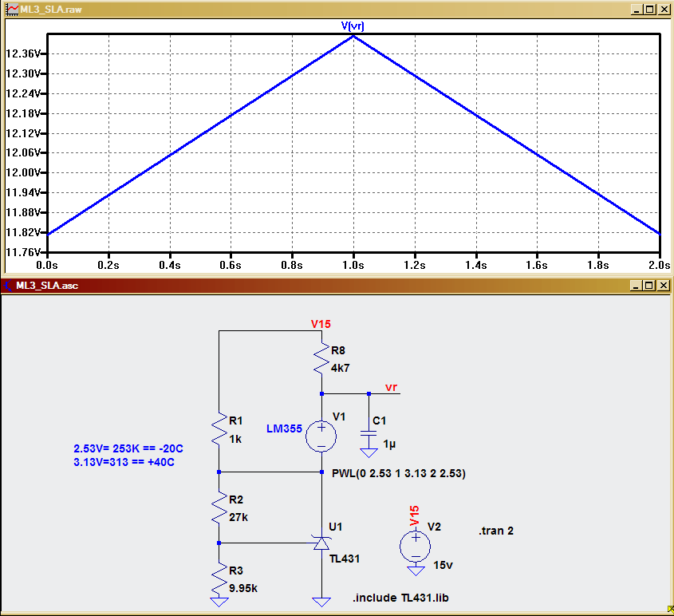Screen dimensions: 674x616
Task: Click the R8 reference designator label
Action: [338, 350]
